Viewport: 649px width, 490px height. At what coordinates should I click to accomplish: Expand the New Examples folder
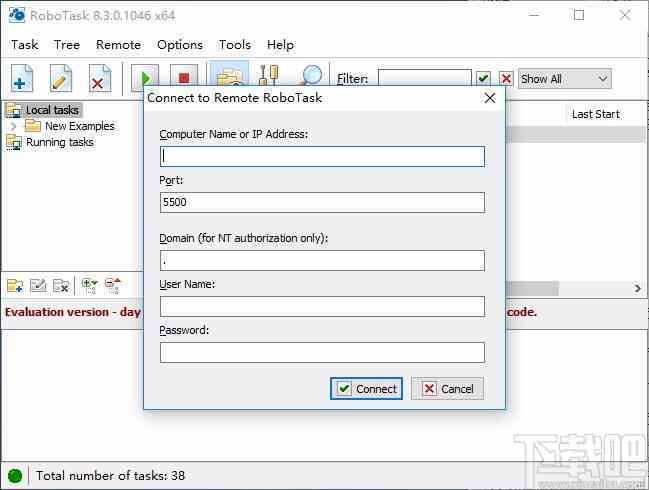coord(13,126)
